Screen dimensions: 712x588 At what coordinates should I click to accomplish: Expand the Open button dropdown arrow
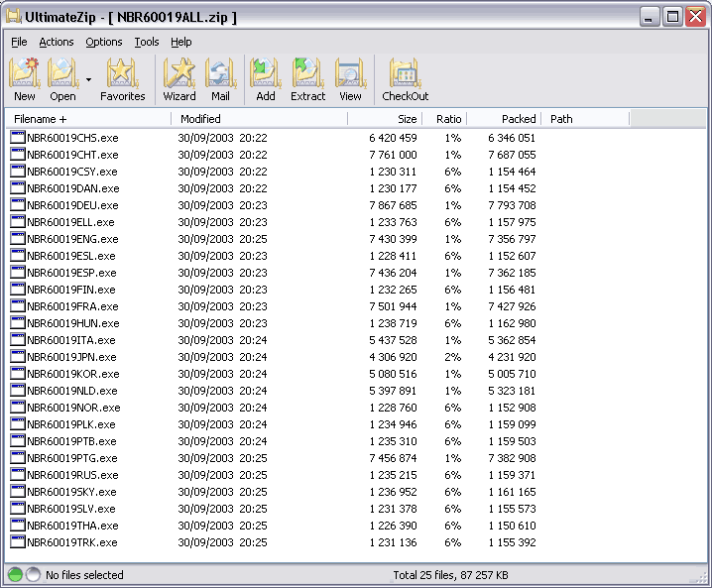pos(88,80)
